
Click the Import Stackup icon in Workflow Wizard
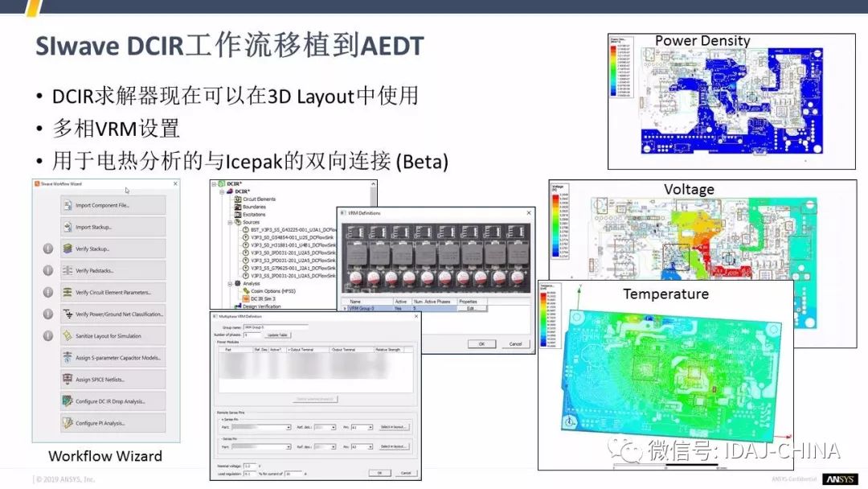pyautogui.click(x=68, y=227)
